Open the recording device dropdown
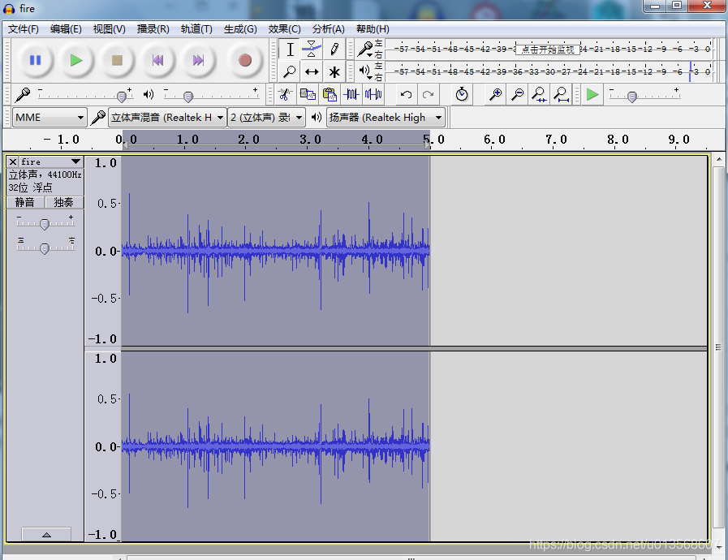 [167, 118]
